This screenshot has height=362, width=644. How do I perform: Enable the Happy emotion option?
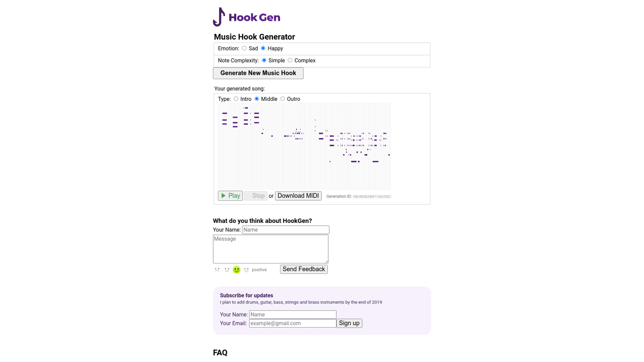[x=263, y=48]
